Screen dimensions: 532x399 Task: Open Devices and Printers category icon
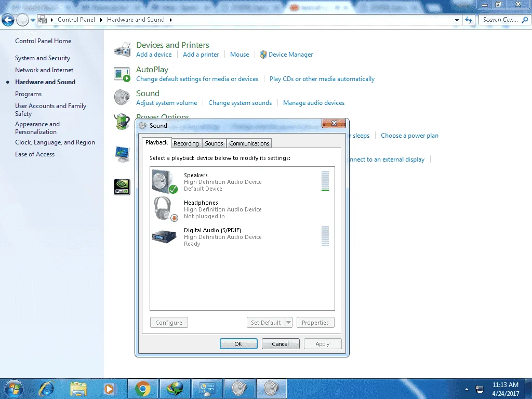pos(122,49)
